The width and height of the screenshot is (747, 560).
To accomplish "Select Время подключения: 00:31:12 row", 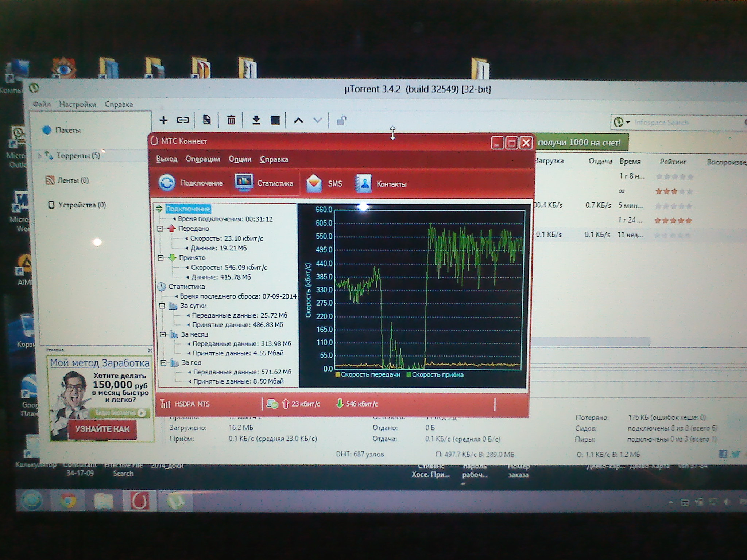I will point(225,219).
